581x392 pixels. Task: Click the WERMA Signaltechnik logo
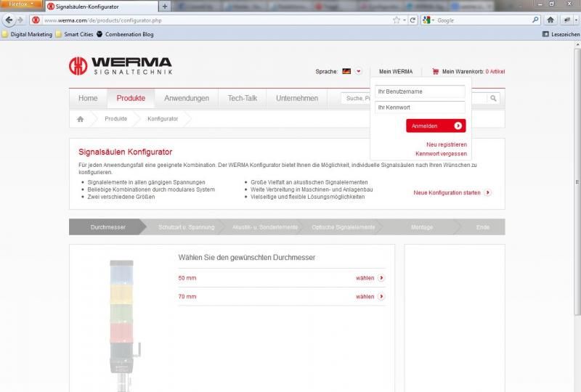pyautogui.click(x=121, y=66)
